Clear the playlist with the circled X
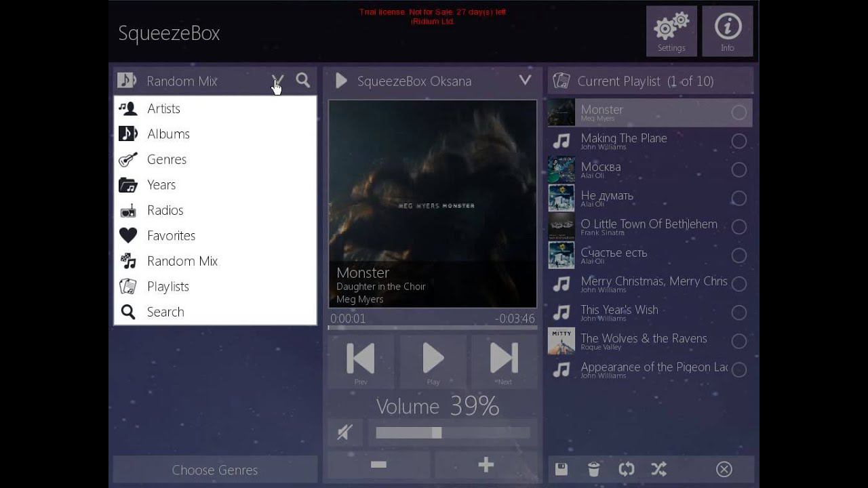Image resolution: width=868 pixels, height=488 pixels. pos(724,469)
